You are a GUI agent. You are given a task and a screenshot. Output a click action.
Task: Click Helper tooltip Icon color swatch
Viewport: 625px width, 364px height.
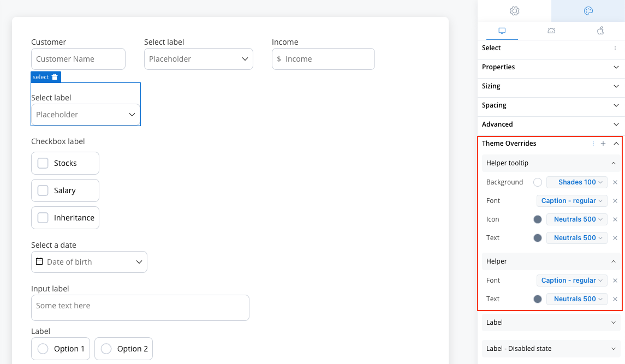[538, 219]
